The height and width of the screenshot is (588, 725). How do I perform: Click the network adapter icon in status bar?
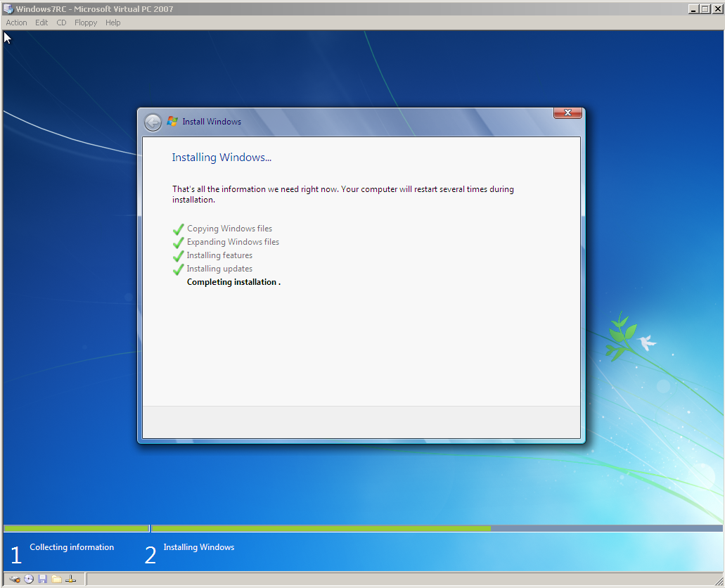coord(71,580)
